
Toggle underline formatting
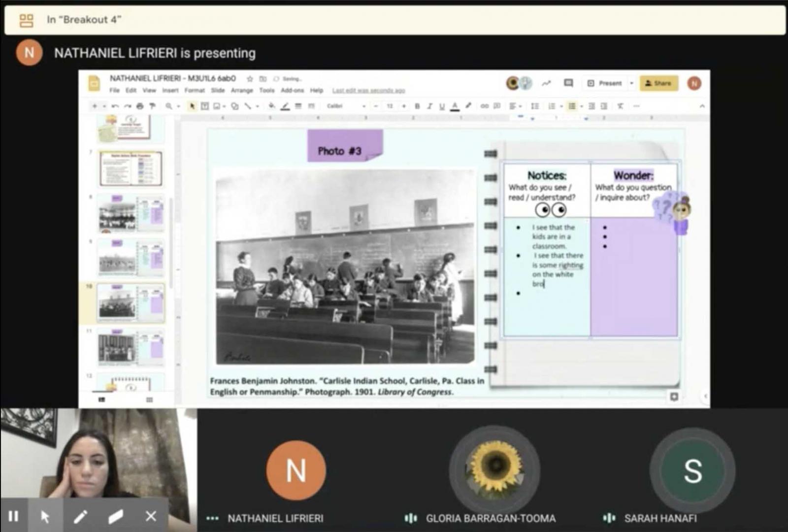point(442,106)
